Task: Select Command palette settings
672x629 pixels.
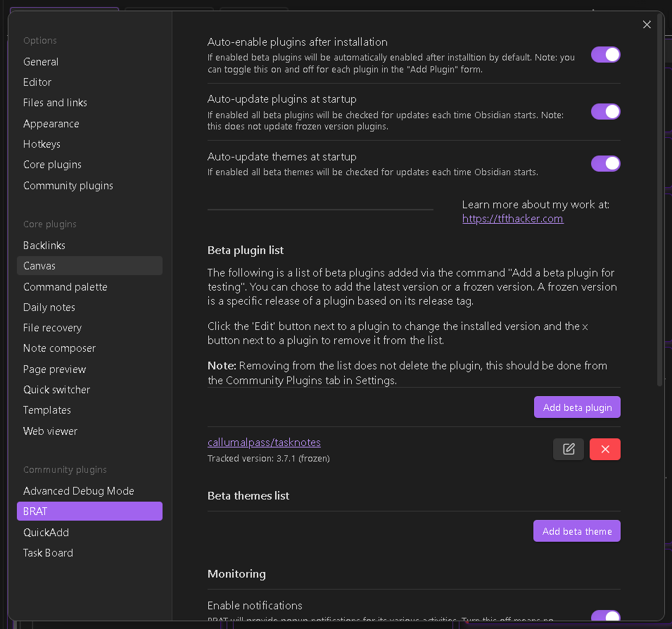Action: [x=89, y=286]
